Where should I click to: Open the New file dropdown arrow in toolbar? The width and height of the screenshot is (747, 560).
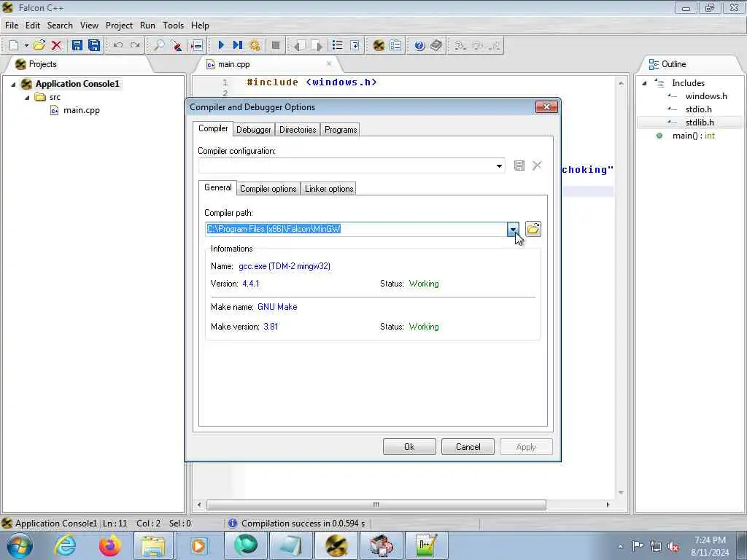tap(26, 45)
